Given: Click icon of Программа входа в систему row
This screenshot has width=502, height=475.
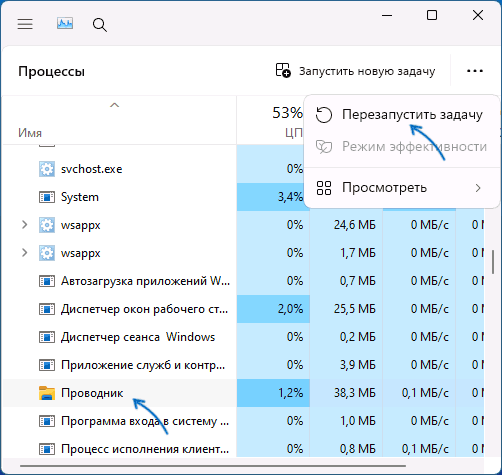Looking at the screenshot, I should (47, 421).
